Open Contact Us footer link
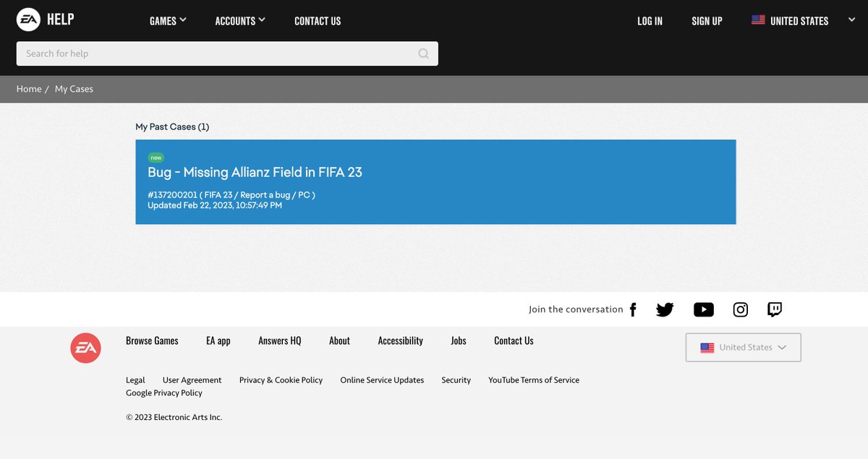868x459 pixels. (514, 340)
